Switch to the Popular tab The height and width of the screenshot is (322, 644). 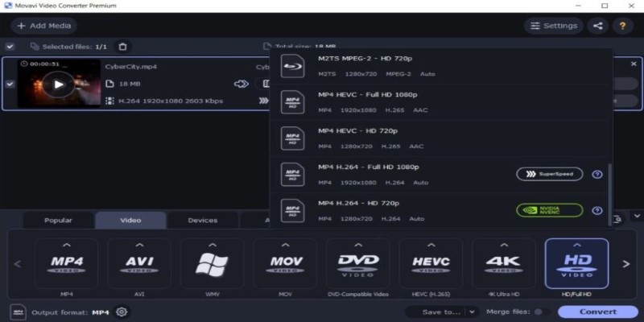(x=58, y=220)
